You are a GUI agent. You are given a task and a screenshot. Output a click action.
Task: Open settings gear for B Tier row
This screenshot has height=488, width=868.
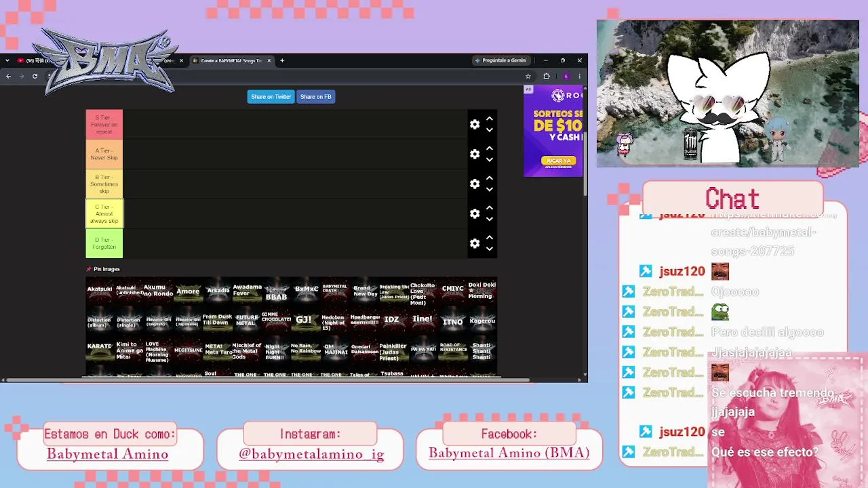(475, 184)
